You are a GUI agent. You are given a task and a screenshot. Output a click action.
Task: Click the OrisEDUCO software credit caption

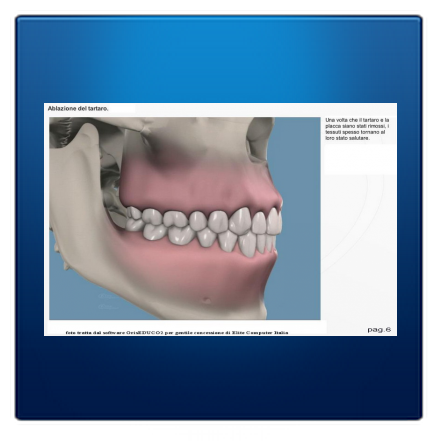point(177,332)
